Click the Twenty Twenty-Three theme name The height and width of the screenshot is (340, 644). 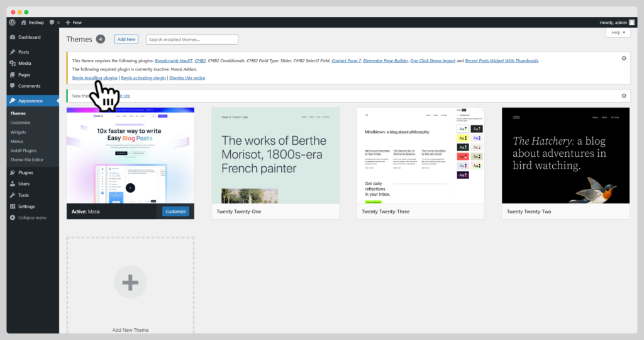pyautogui.click(x=386, y=212)
